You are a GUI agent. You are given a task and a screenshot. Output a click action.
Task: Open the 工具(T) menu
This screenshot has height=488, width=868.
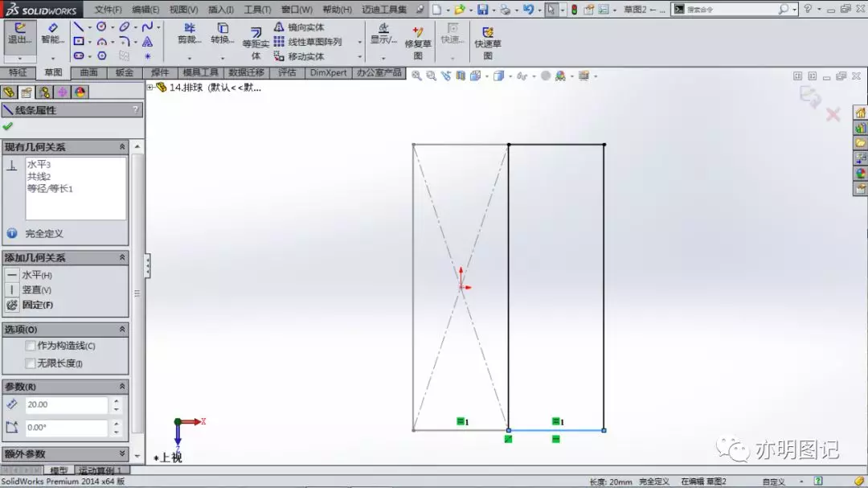point(257,10)
